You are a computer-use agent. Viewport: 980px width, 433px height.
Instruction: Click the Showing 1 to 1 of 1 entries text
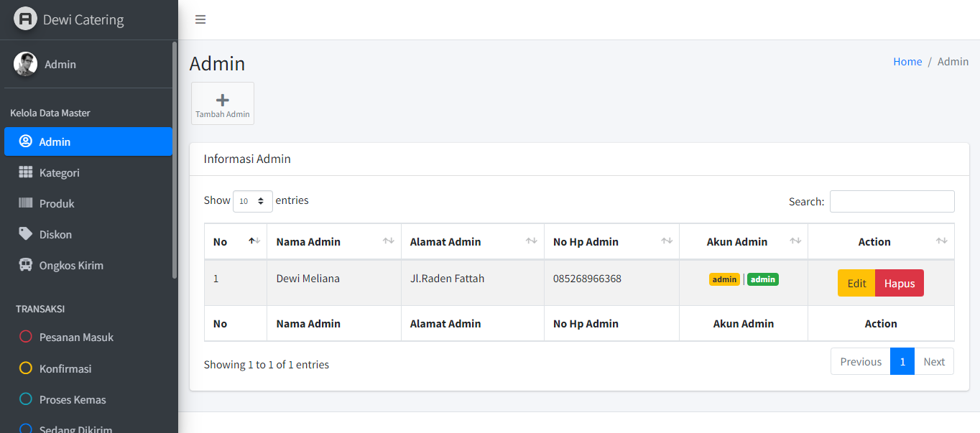pyautogui.click(x=267, y=365)
